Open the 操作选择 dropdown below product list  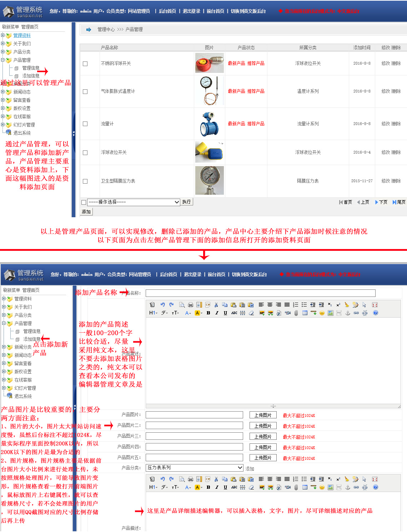[x=134, y=202]
